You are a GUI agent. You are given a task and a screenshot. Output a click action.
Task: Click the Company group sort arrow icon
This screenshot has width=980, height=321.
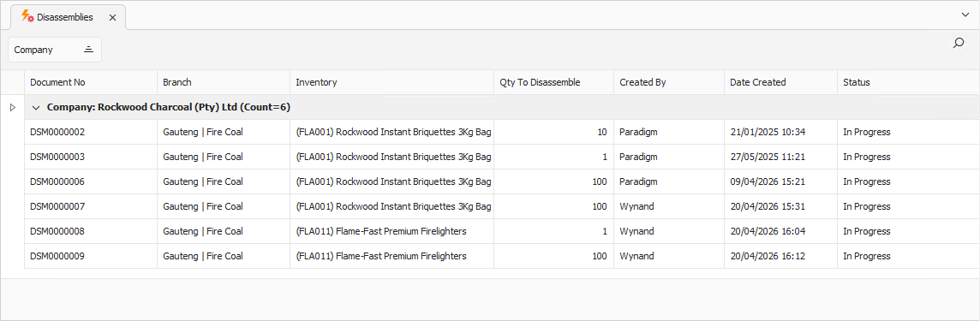(89, 50)
